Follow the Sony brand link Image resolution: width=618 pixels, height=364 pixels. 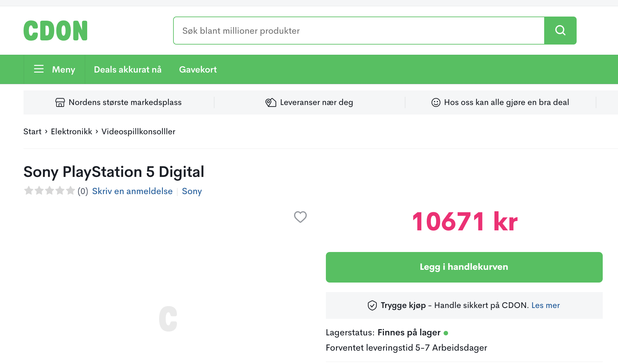[192, 191]
